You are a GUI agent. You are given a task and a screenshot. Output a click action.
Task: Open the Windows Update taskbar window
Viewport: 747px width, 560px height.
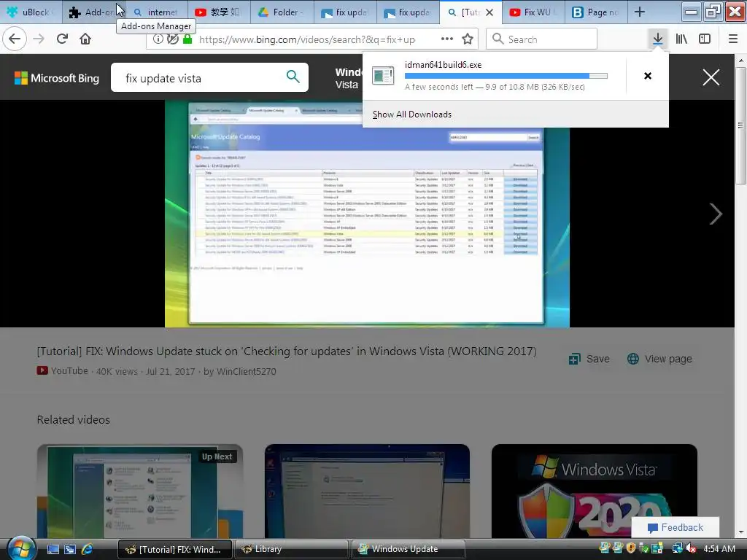pos(409,549)
